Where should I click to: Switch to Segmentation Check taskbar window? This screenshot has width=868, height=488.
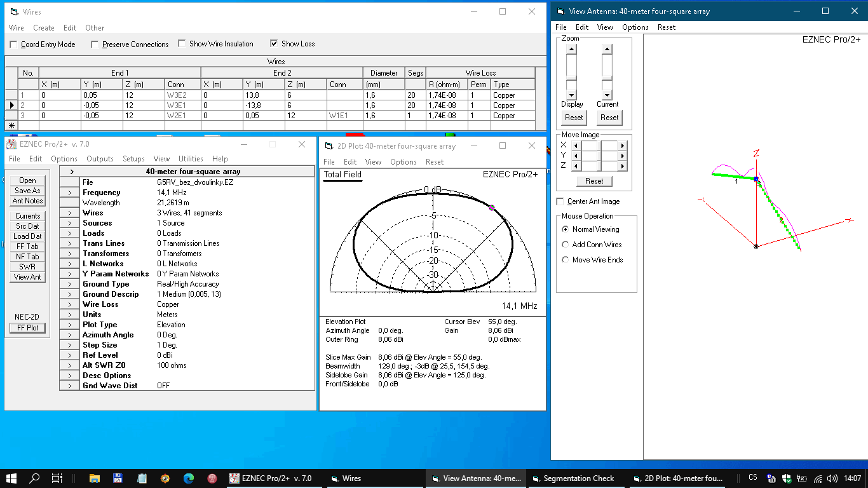click(572, 478)
